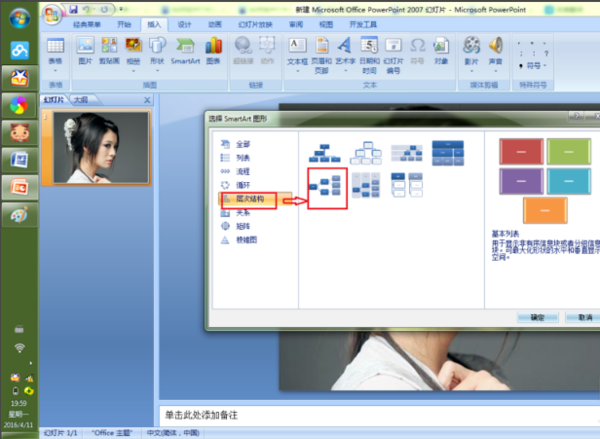Viewport: 600px width, 439px height.
Task: Choose the organization chart layout thumbnail
Action: point(324,153)
